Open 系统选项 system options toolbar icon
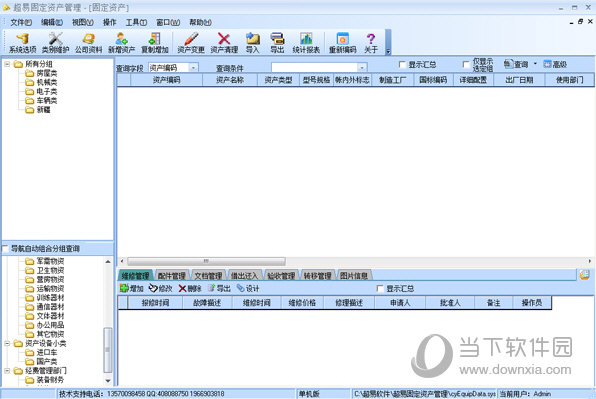This screenshot has width=596, height=399. coord(22,43)
